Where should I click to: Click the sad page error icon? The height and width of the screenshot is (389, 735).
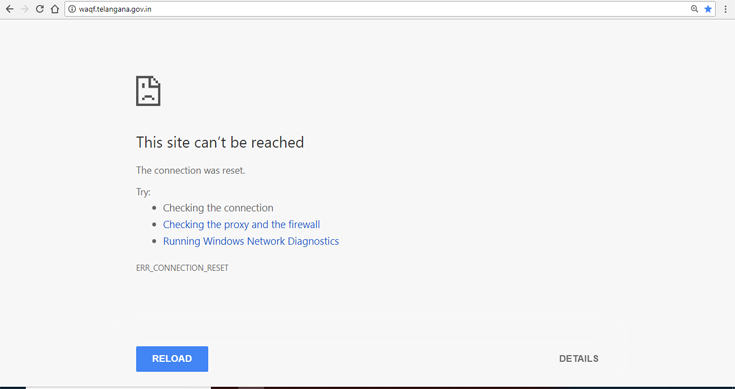[148, 91]
